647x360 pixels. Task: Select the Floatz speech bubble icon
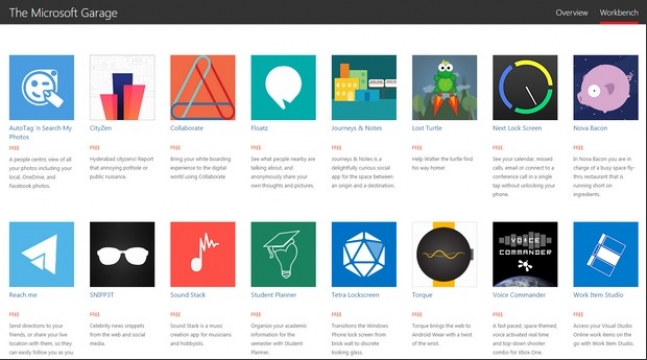click(283, 88)
